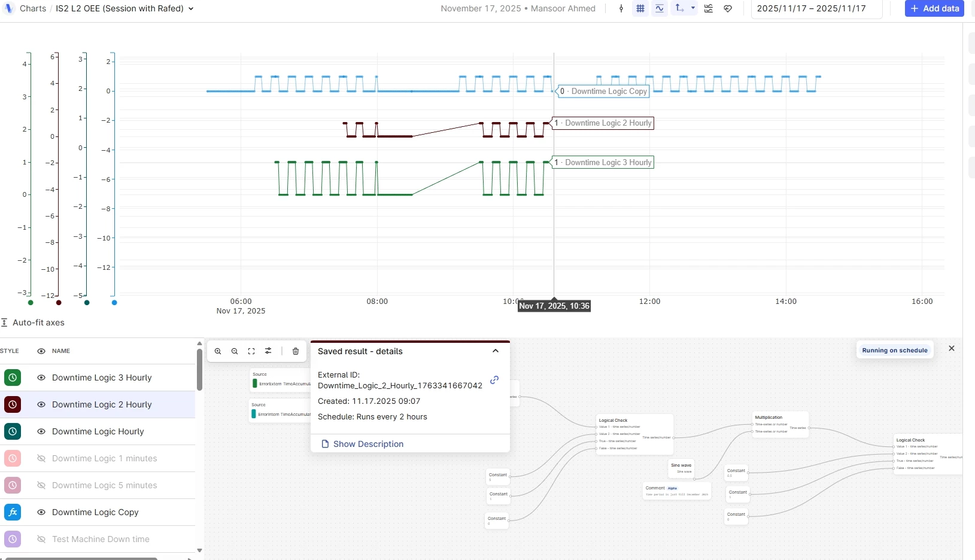Open the y-axis options dropdown arrow
This screenshot has width=975, height=560.
pos(693,8)
